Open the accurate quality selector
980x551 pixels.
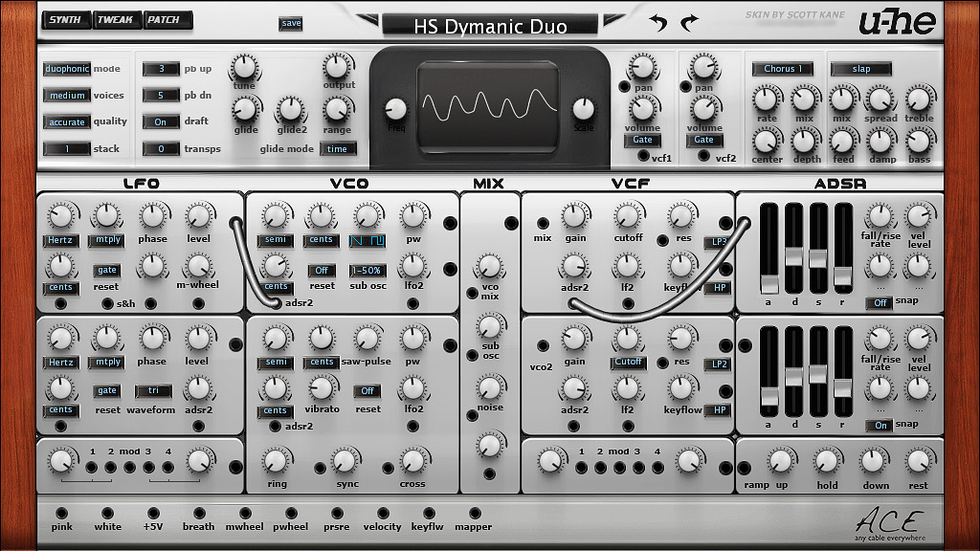click(x=67, y=121)
